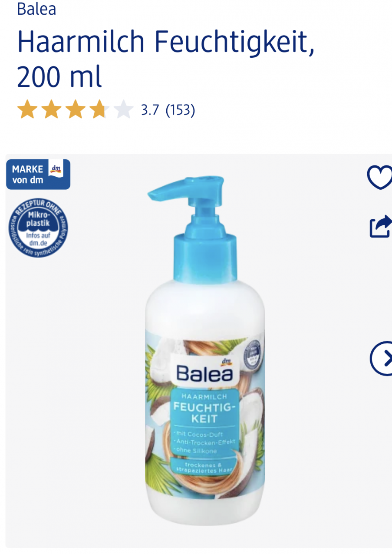The width and height of the screenshot is (392, 554).
Task: Click the Haarmilch Feuchtigkeit product title
Action: [x=166, y=59]
